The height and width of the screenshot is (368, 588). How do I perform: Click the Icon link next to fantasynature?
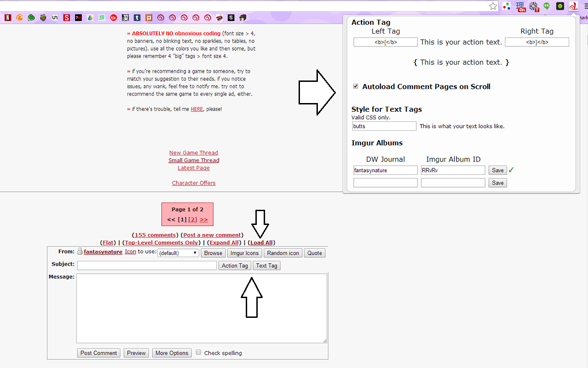point(130,252)
